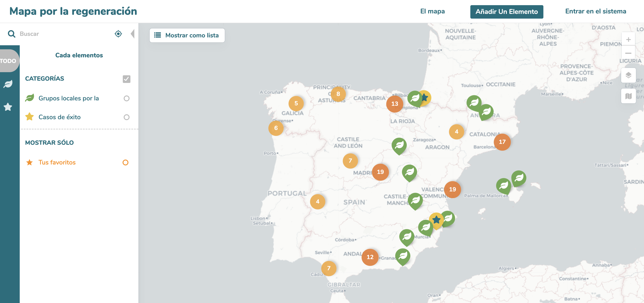644x303 pixels.
Task: Open the El mapa menu item
Action: [x=432, y=11]
